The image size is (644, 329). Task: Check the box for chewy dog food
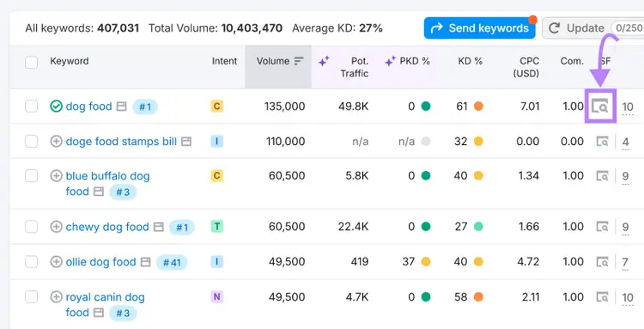point(32,226)
